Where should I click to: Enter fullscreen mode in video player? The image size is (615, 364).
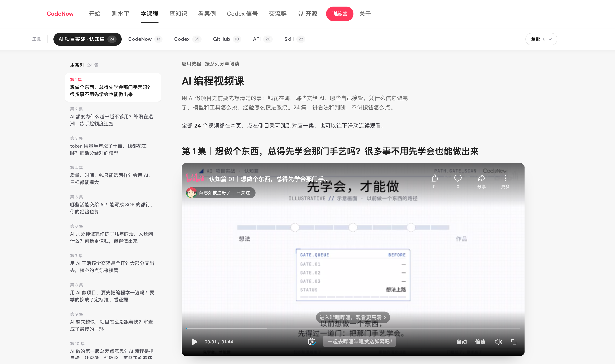click(x=513, y=342)
